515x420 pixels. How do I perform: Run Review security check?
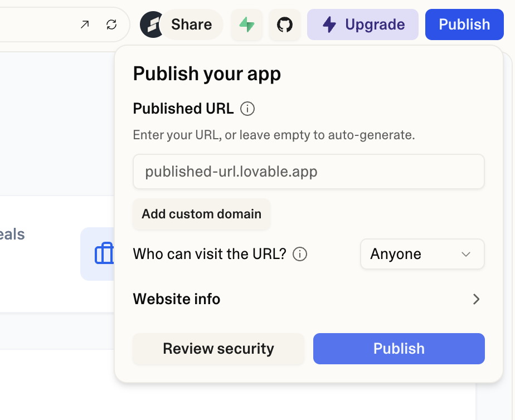coord(218,349)
